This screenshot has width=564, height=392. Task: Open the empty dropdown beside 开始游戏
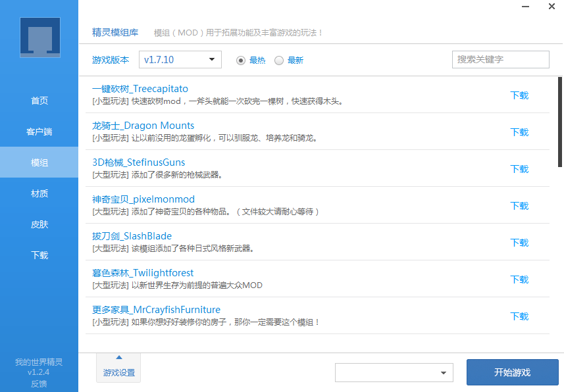(x=394, y=372)
